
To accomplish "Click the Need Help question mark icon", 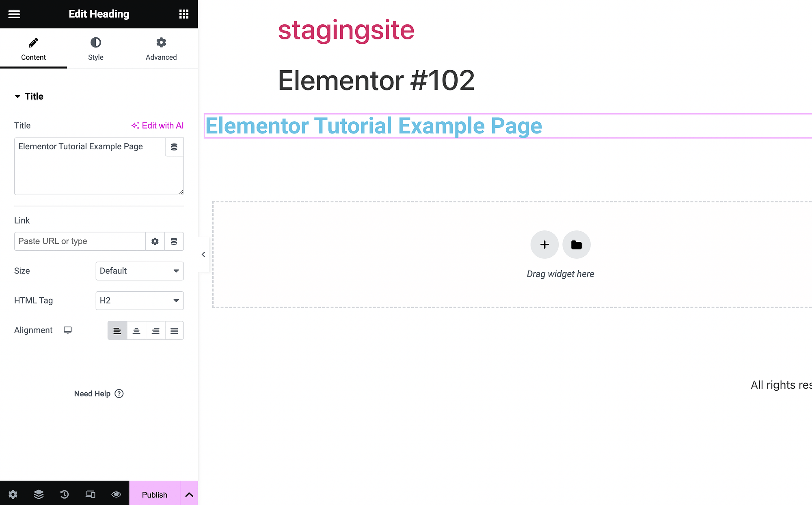I will click(120, 393).
